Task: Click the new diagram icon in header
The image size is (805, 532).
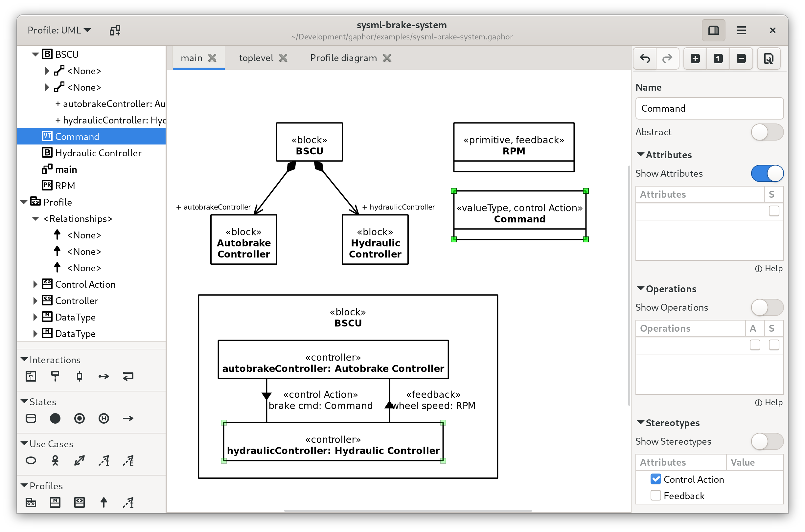Action: coord(115,31)
